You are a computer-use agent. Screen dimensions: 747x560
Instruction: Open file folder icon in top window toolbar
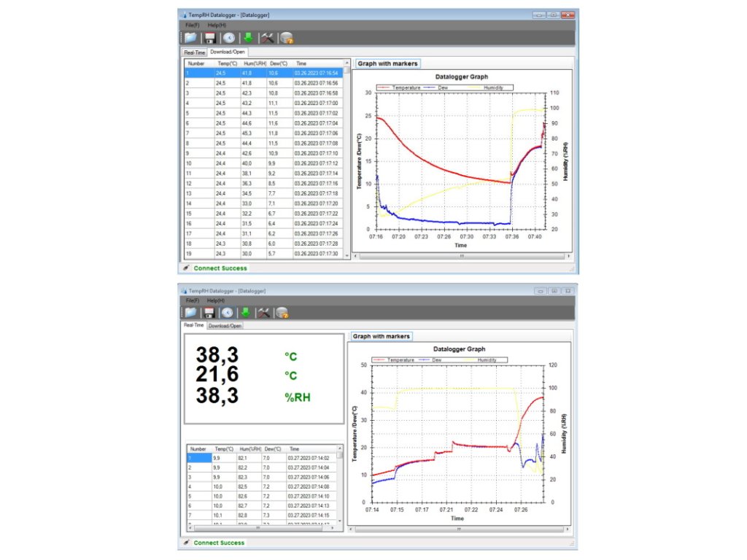(x=190, y=38)
